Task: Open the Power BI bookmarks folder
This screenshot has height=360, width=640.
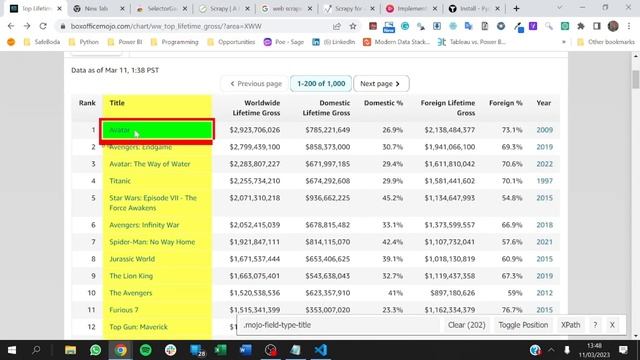Action: [125, 42]
